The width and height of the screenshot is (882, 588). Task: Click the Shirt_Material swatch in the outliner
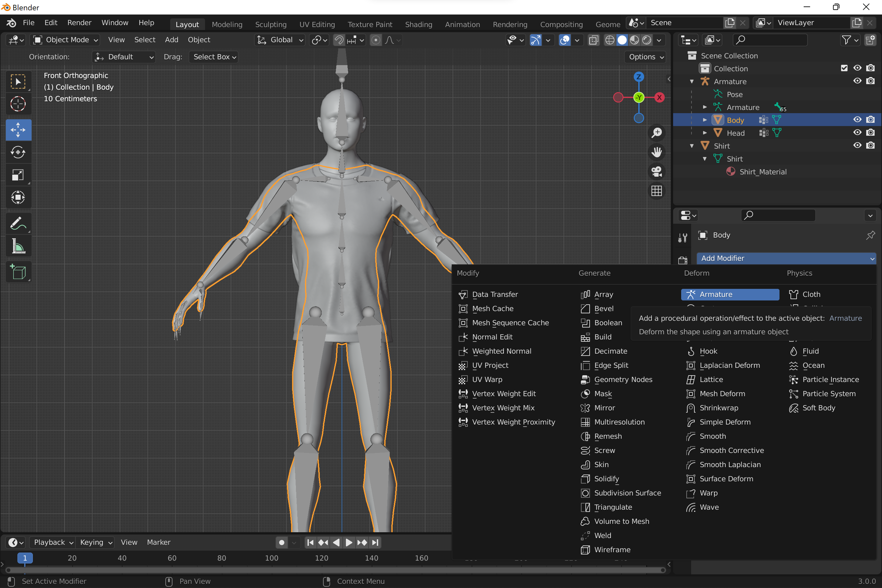coord(730,172)
